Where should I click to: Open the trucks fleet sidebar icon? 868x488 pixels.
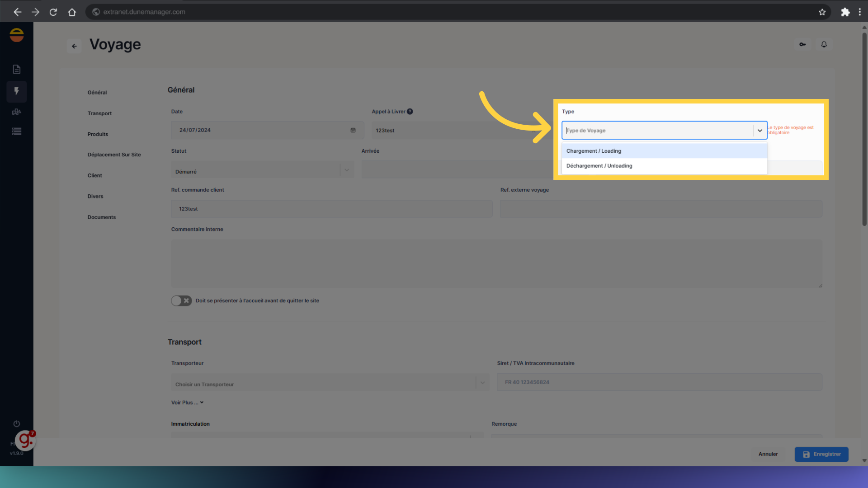pyautogui.click(x=17, y=112)
